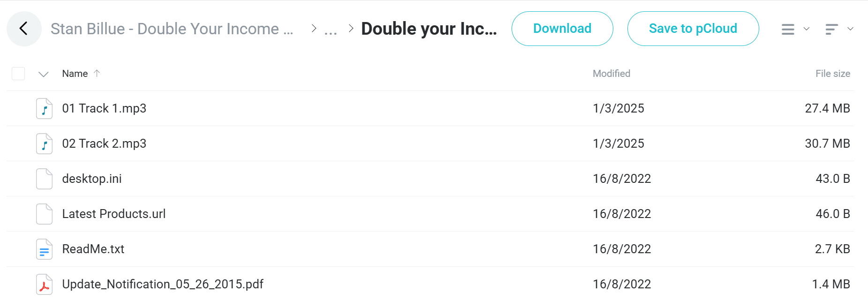The width and height of the screenshot is (868, 301).
Task: Click the PDF icon for Update_Notification file
Action: (x=44, y=284)
